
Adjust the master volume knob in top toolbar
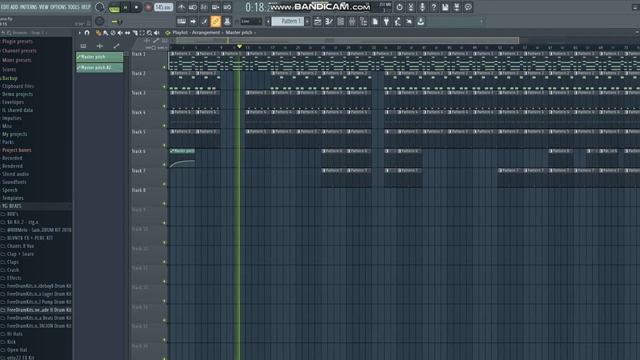99,7
